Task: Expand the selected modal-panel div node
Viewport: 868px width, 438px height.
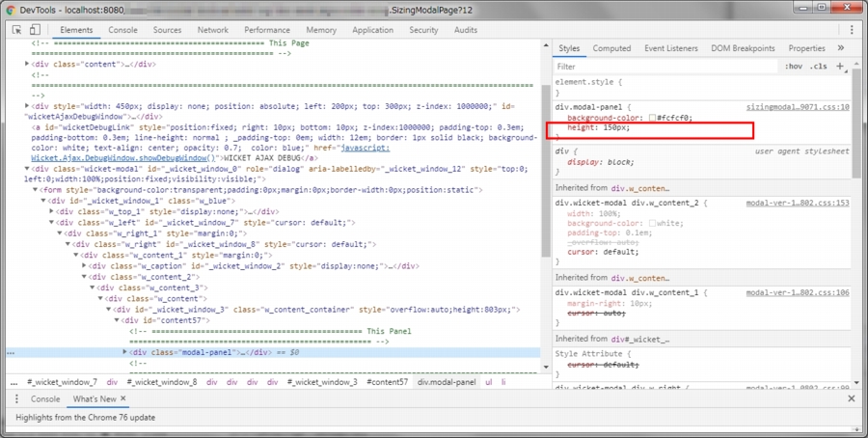Action: click(125, 352)
